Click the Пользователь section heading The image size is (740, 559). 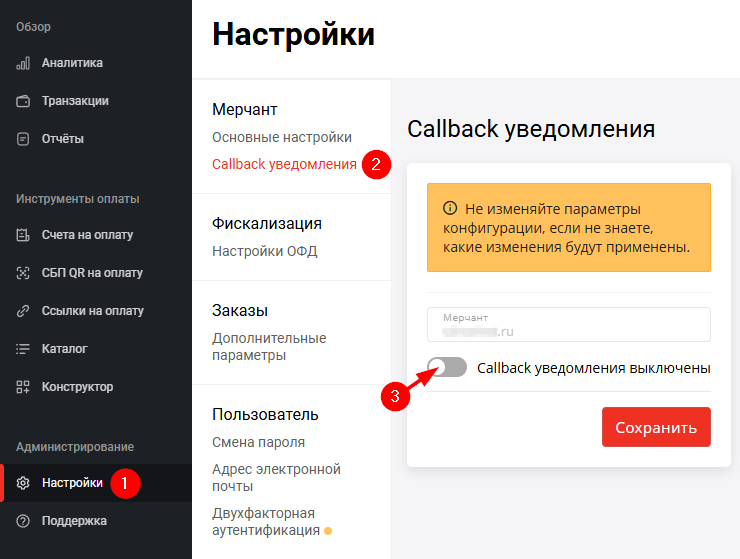point(265,415)
